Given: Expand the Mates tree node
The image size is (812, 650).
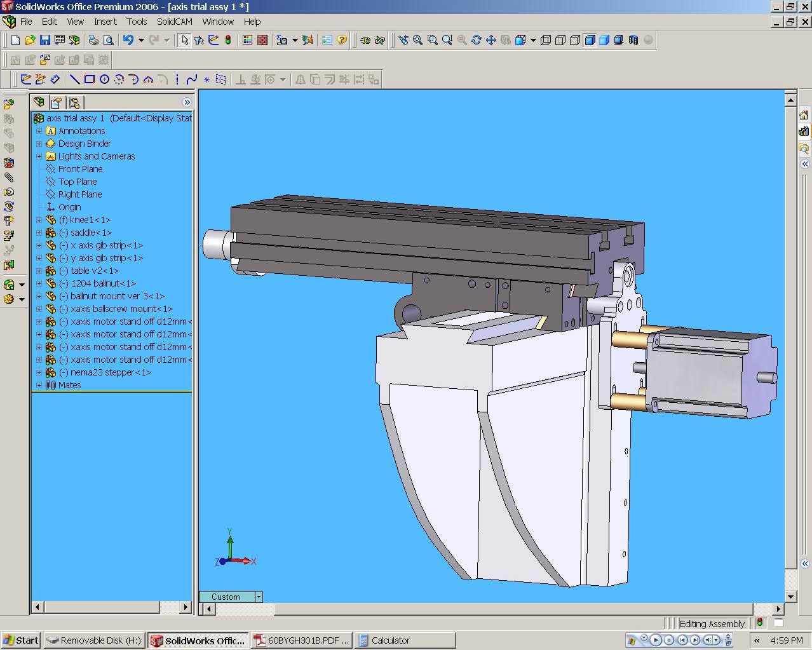Looking at the screenshot, I should pyautogui.click(x=39, y=385).
